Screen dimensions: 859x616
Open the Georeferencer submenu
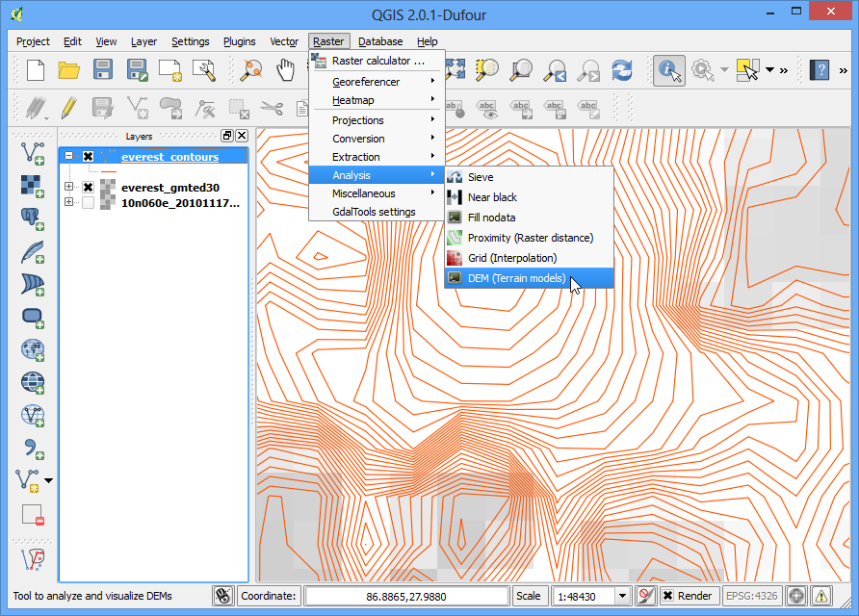click(377, 82)
